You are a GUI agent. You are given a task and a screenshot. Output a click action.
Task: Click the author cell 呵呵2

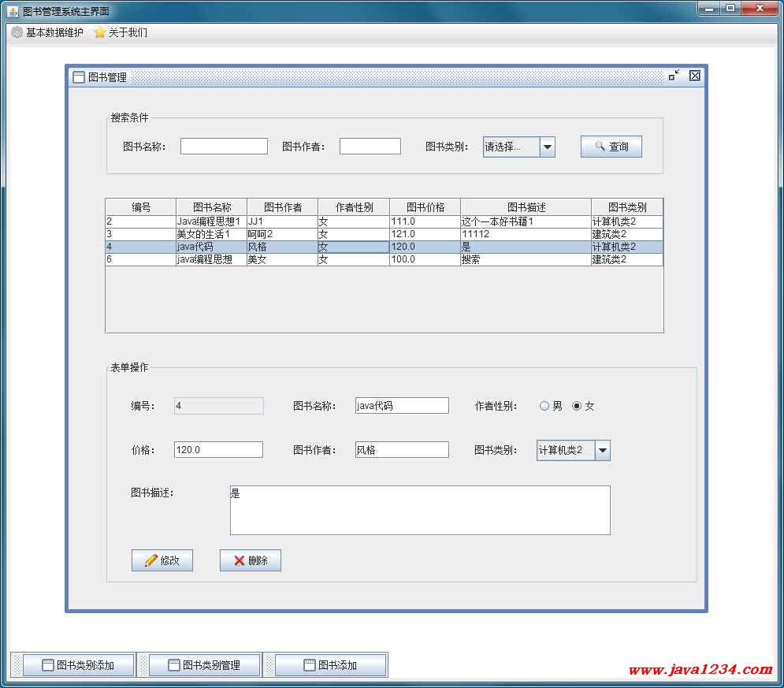pyautogui.click(x=283, y=234)
